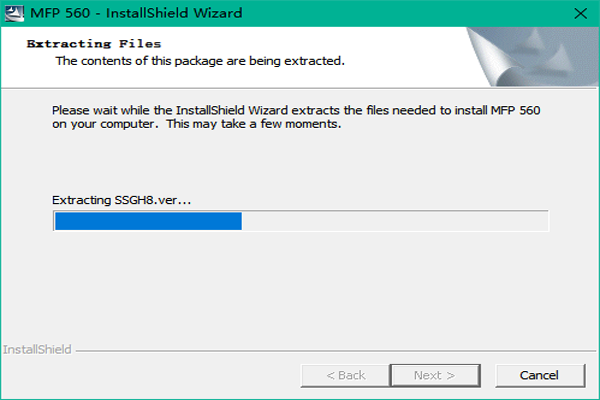Click the disabled Next > button
The image size is (600, 400).
tap(435, 376)
